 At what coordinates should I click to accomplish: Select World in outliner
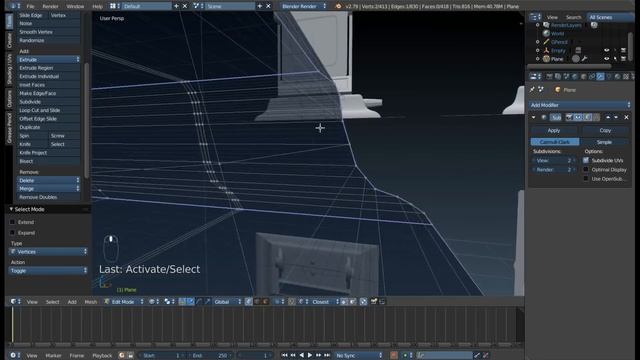(x=558, y=33)
